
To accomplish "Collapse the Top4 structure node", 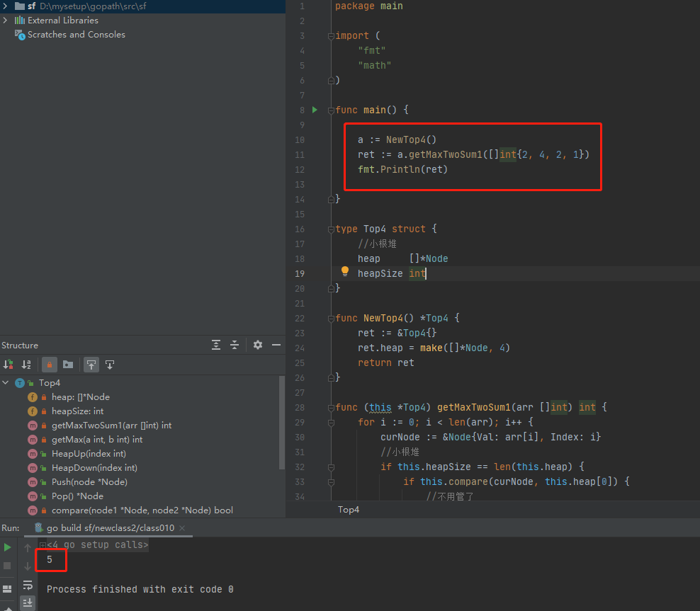I will [x=6, y=382].
